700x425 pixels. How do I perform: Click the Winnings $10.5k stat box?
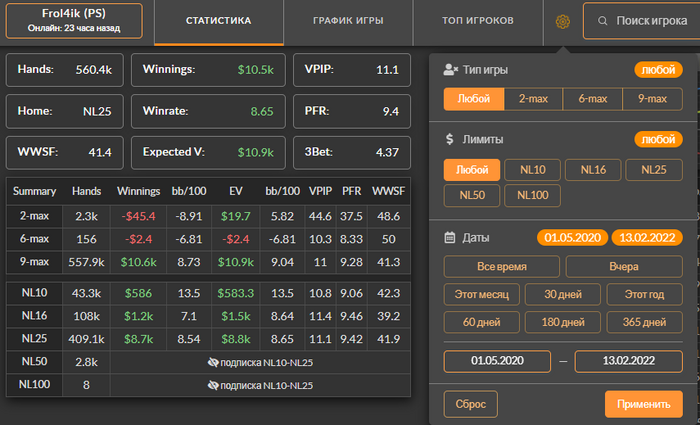tap(208, 70)
